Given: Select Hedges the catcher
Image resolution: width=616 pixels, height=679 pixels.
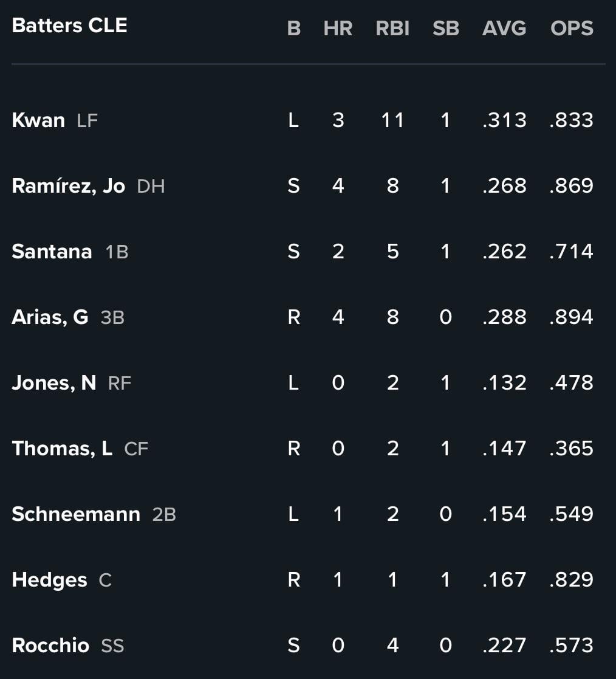Looking at the screenshot, I should [x=49, y=580].
